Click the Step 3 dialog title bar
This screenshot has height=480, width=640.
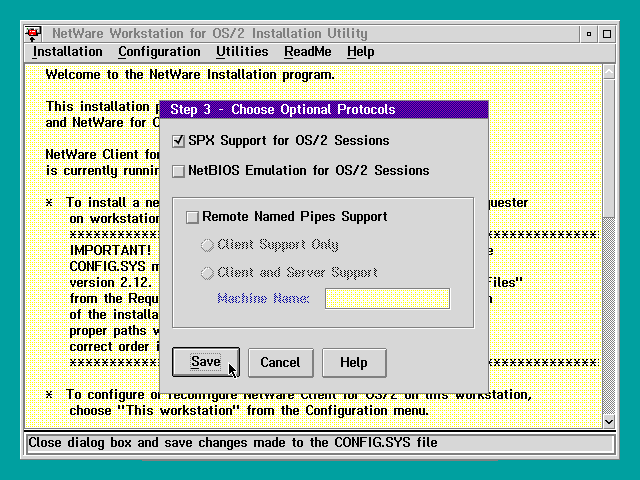[x=324, y=109]
